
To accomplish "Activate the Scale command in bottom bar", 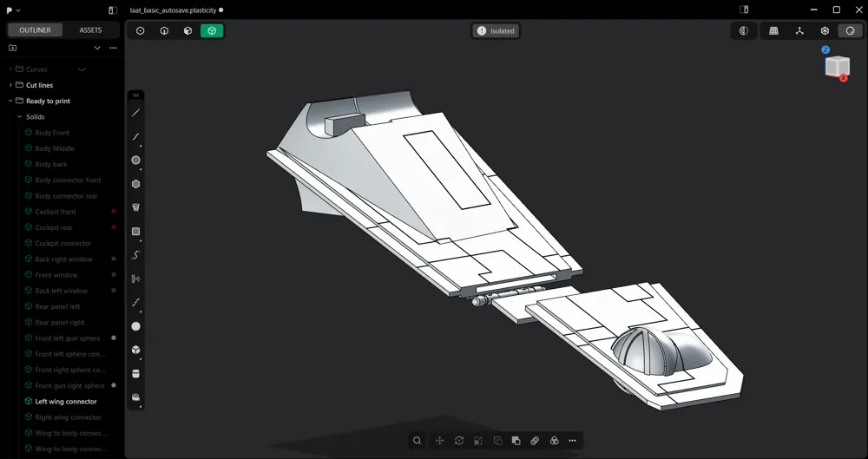I will tap(478, 441).
